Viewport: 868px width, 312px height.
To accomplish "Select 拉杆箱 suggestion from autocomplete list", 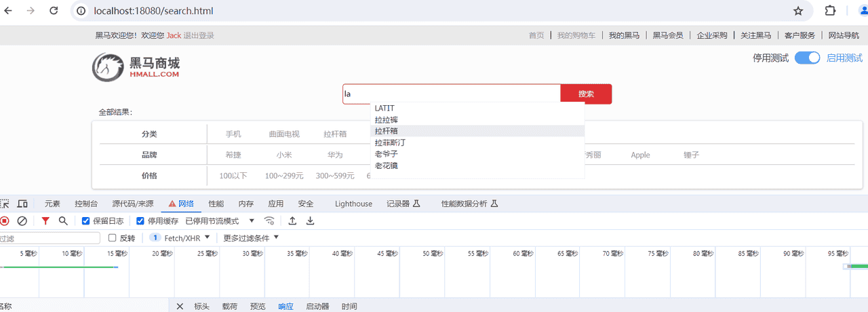I will click(387, 131).
